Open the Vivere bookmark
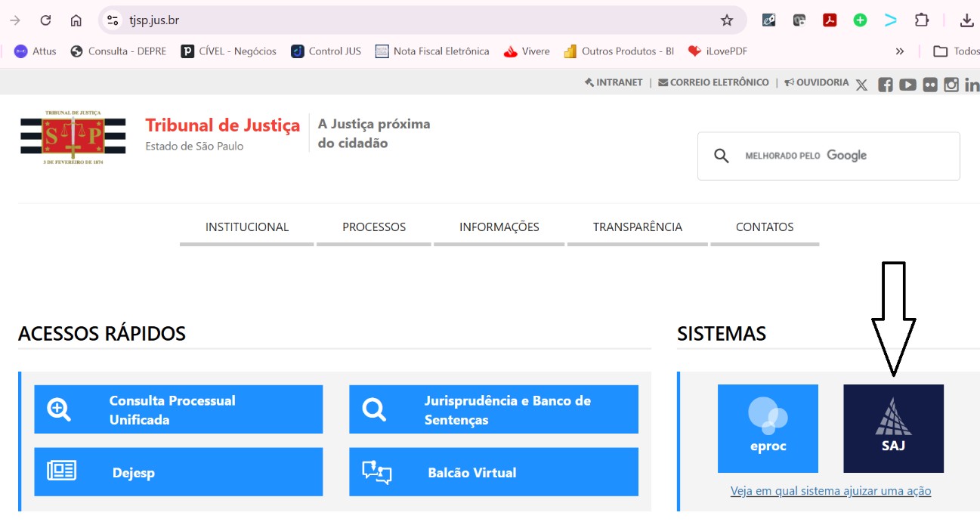This screenshot has width=980, height=531. click(x=527, y=51)
